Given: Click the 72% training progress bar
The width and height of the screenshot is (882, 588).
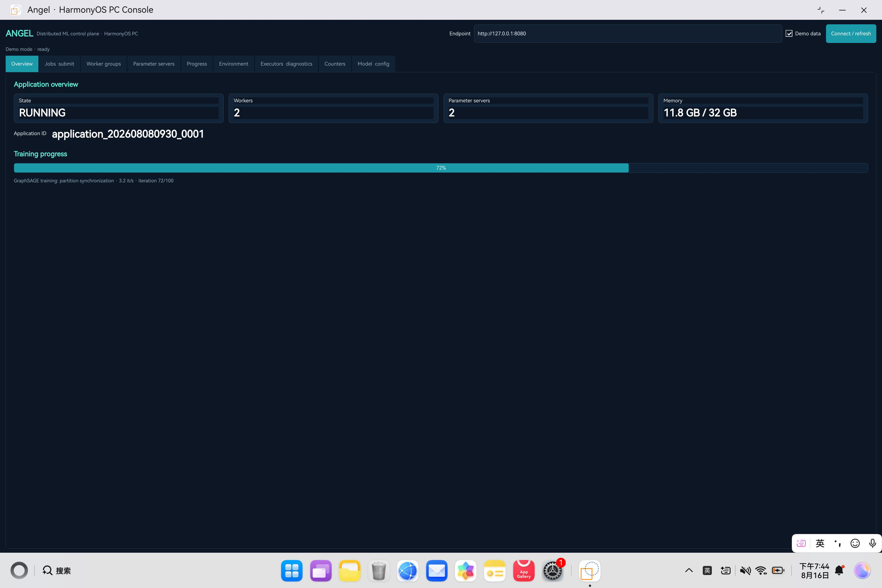Looking at the screenshot, I should coord(441,168).
